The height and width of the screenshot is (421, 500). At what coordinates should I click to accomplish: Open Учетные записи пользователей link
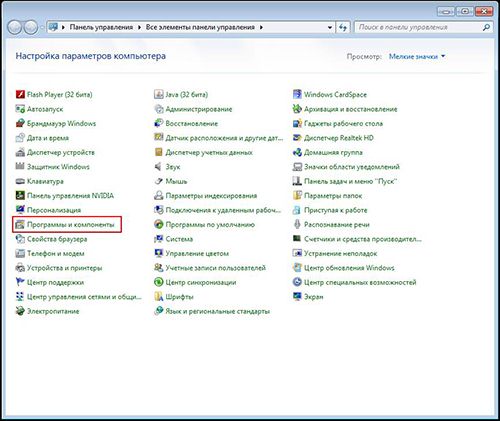(x=215, y=268)
